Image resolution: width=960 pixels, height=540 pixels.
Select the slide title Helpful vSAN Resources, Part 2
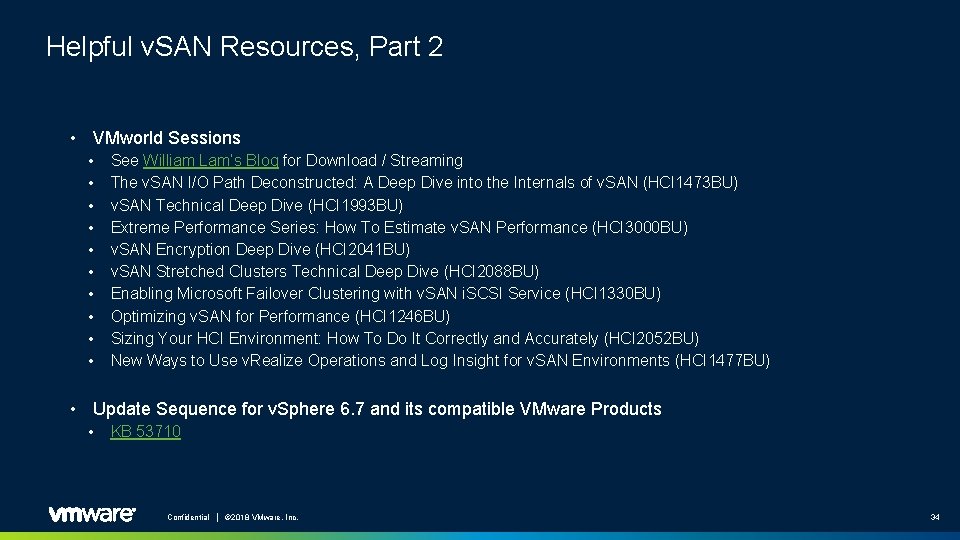tap(244, 47)
